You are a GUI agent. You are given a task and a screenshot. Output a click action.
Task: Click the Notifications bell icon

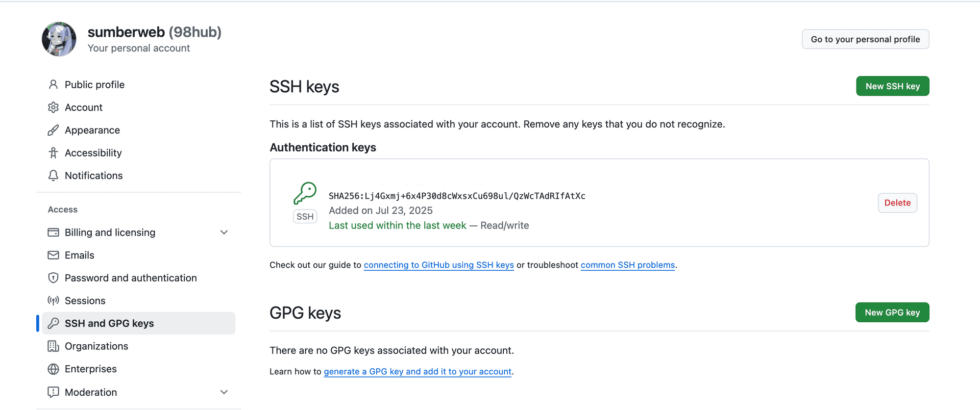coord(54,175)
